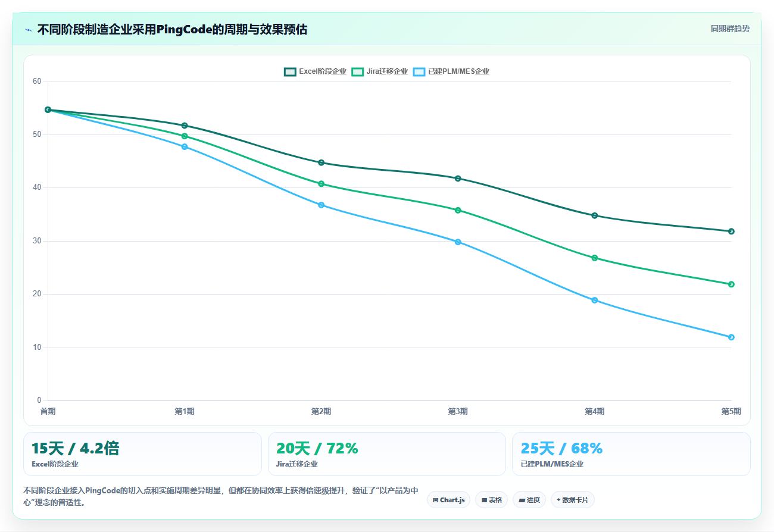Click the shared starting data point at 首期
Screen dimensions: 774x532
(48, 109)
